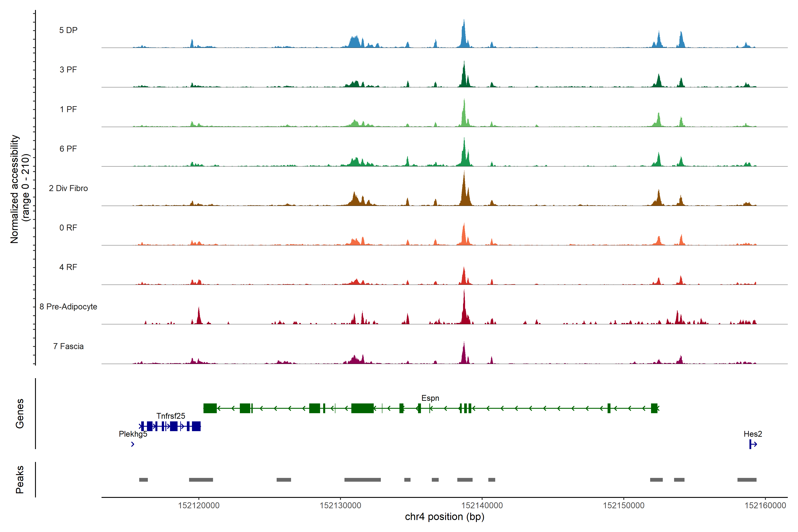
Task: Select the 8 Pre-Adipocyte track label
Action: pos(68,307)
